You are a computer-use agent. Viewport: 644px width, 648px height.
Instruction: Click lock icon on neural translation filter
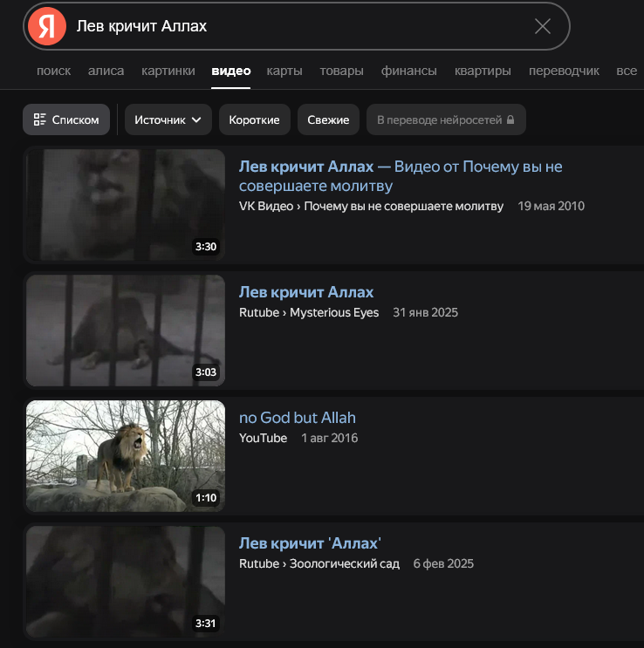click(510, 119)
